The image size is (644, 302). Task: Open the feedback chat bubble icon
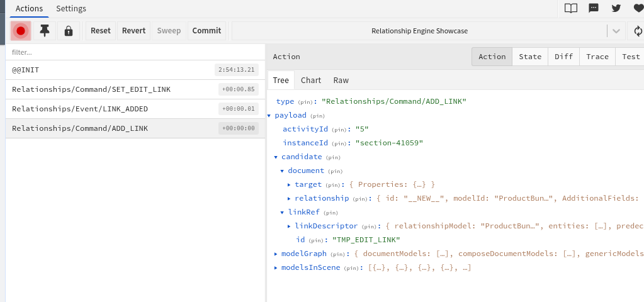(594, 8)
